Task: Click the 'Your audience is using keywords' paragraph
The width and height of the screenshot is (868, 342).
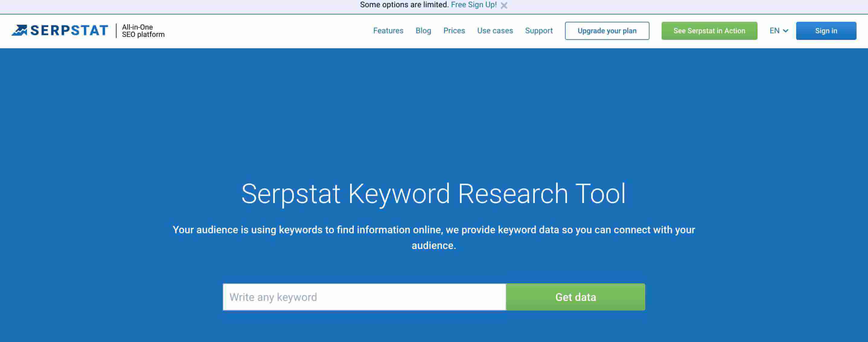Action: [x=434, y=237]
